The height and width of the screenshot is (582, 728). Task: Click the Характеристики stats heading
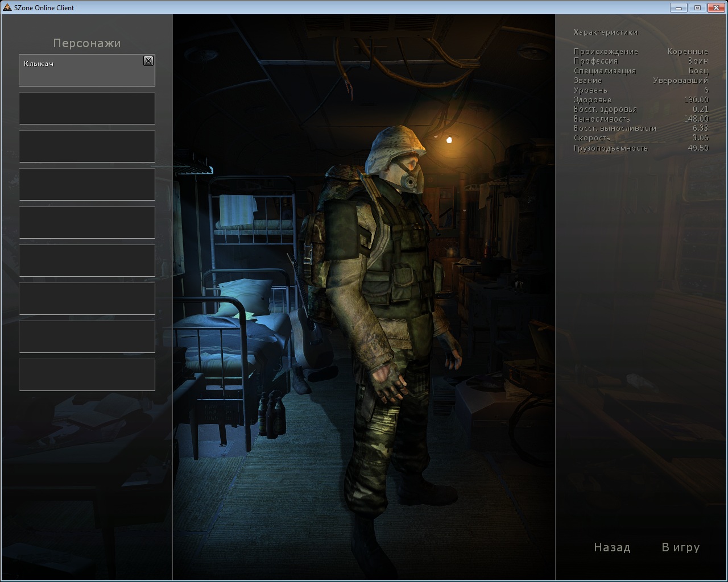[x=606, y=32]
